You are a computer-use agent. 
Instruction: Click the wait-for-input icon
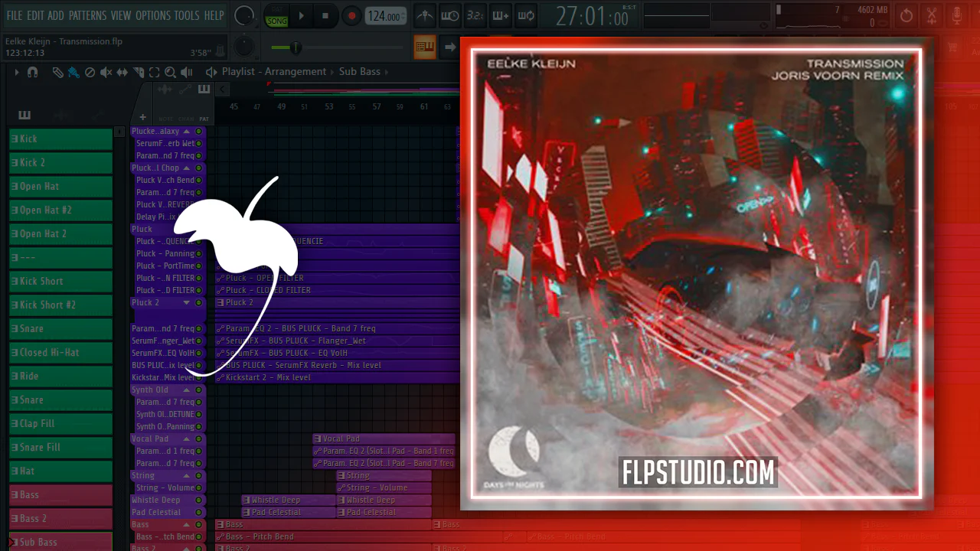point(450,15)
